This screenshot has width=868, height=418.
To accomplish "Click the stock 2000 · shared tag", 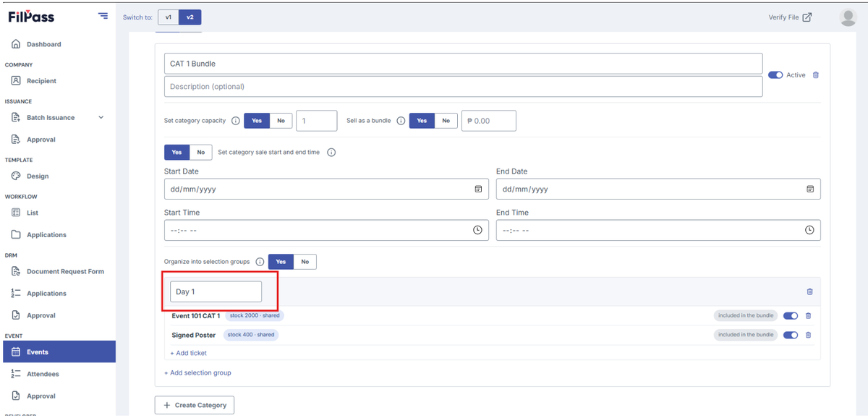I will click(x=255, y=315).
